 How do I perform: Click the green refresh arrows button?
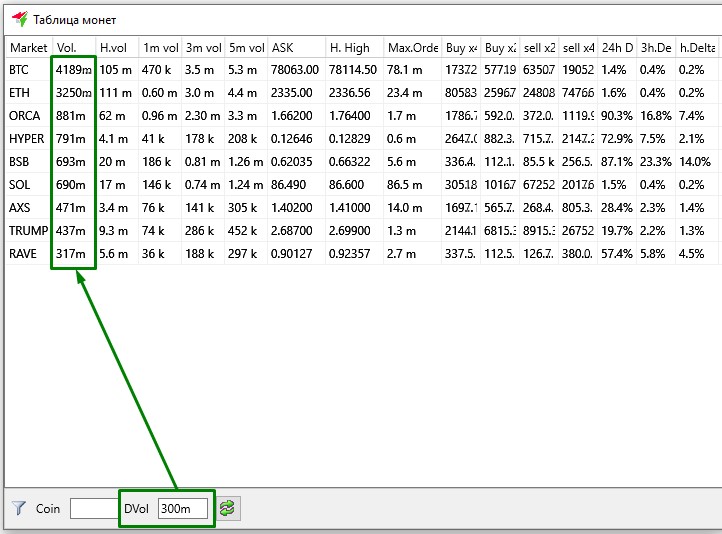point(228,509)
